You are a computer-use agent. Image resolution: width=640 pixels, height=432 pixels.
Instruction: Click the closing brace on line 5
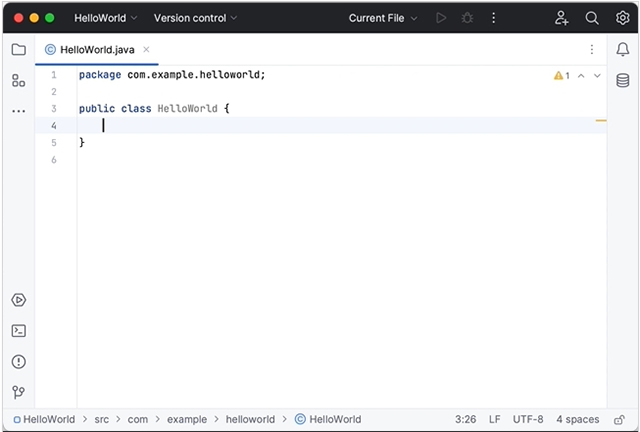pos(82,142)
